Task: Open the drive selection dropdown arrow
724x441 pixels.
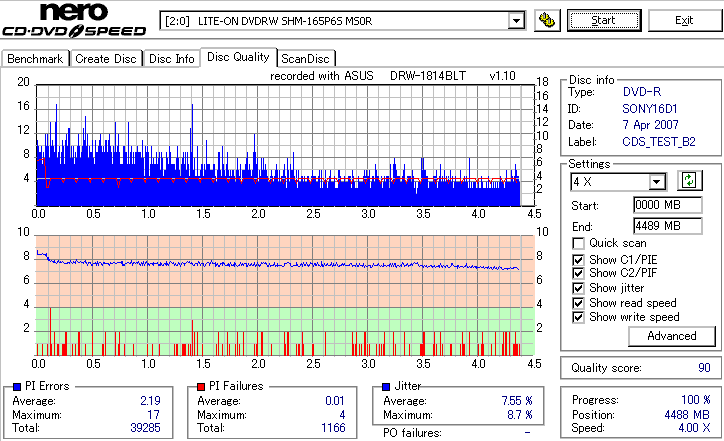Action: pyautogui.click(x=516, y=21)
